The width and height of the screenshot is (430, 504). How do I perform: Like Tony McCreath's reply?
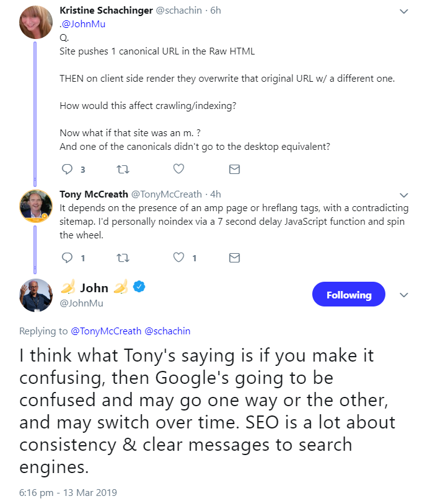(x=178, y=258)
